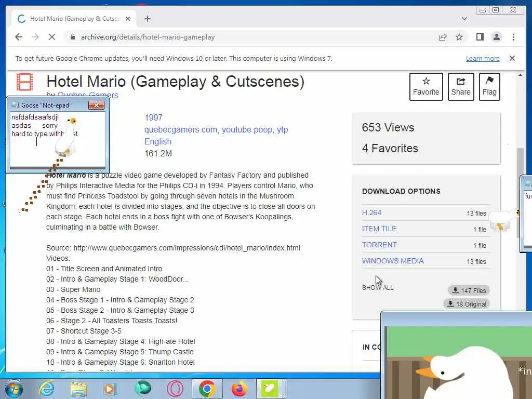Screen dimensions: 532x399
Task: Download the 18 Original files button
Action: [x=466, y=304]
